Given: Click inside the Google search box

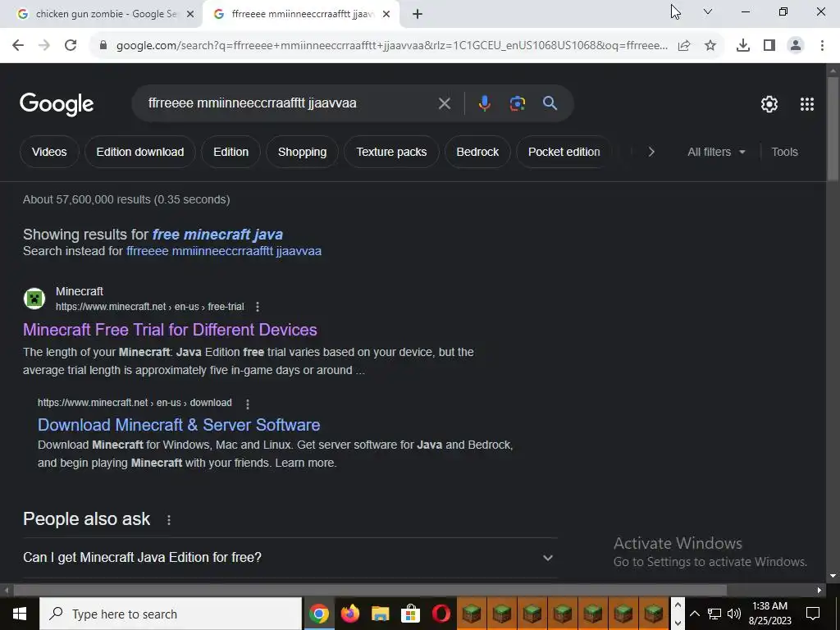Looking at the screenshot, I should pos(290,103).
